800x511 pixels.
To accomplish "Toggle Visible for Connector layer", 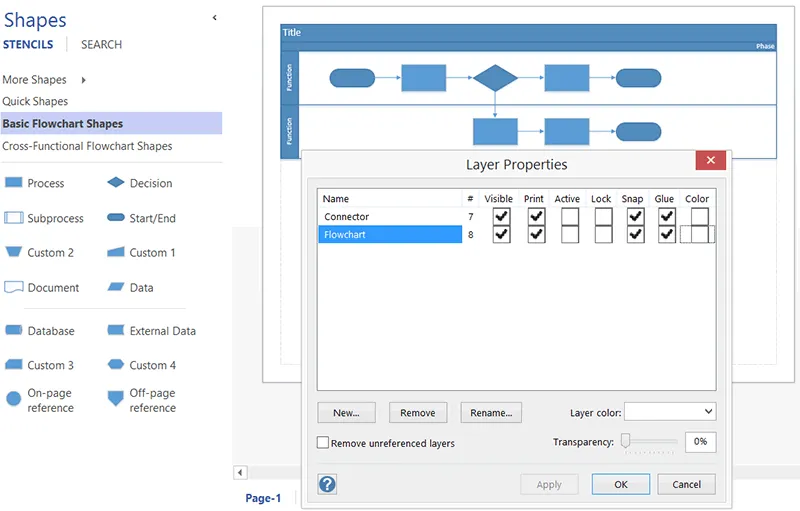I will 502,217.
